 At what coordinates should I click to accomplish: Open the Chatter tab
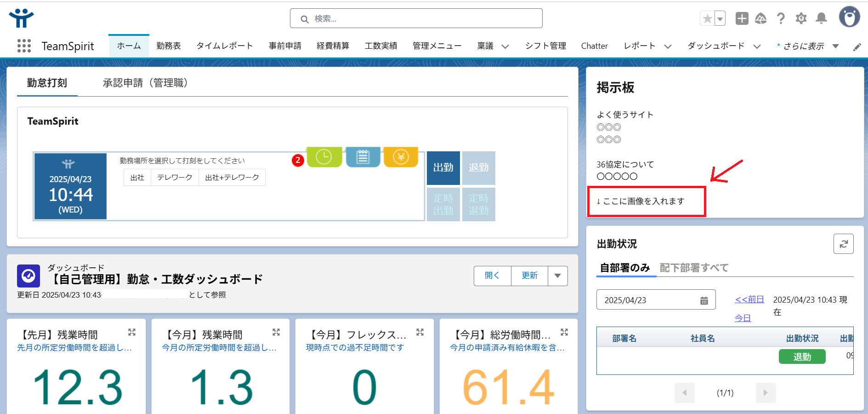[594, 46]
